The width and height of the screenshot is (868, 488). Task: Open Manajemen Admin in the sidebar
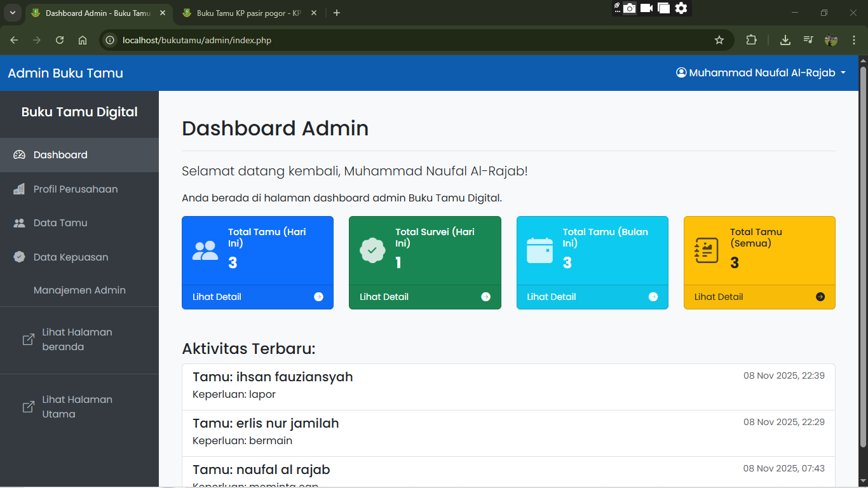tap(79, 290)
